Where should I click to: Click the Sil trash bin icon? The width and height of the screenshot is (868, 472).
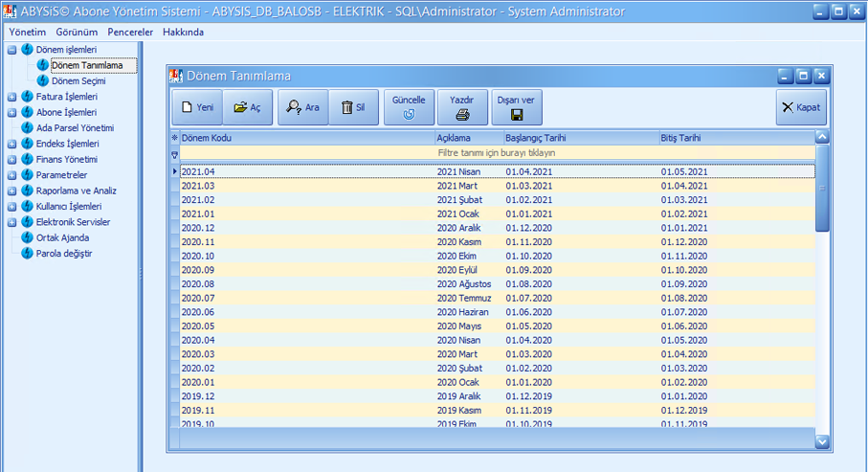click(346, 108)
